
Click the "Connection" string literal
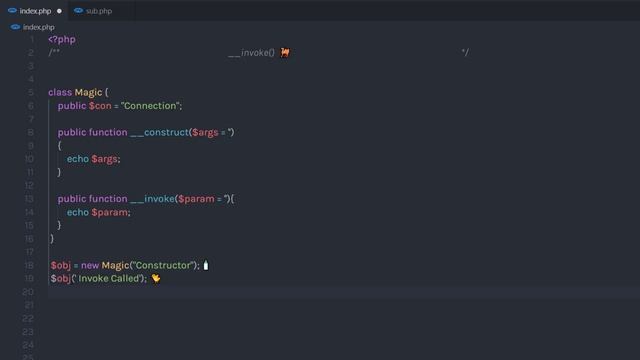pos(150,106)
